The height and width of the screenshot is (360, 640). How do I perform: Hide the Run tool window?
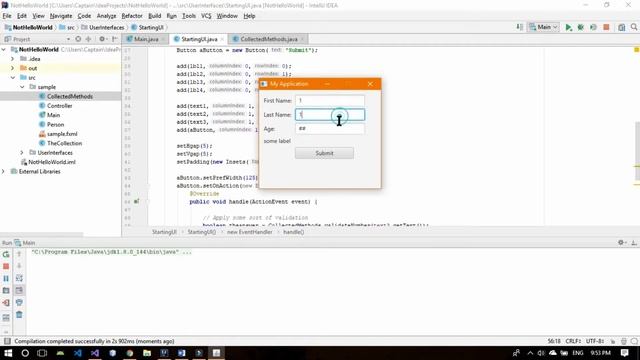(634, 242)
